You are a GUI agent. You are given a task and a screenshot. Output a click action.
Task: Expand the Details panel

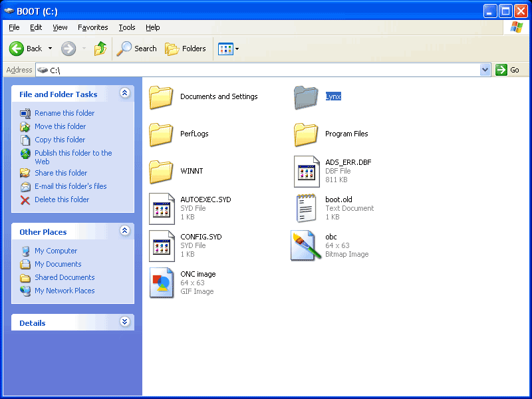[124, 323]
